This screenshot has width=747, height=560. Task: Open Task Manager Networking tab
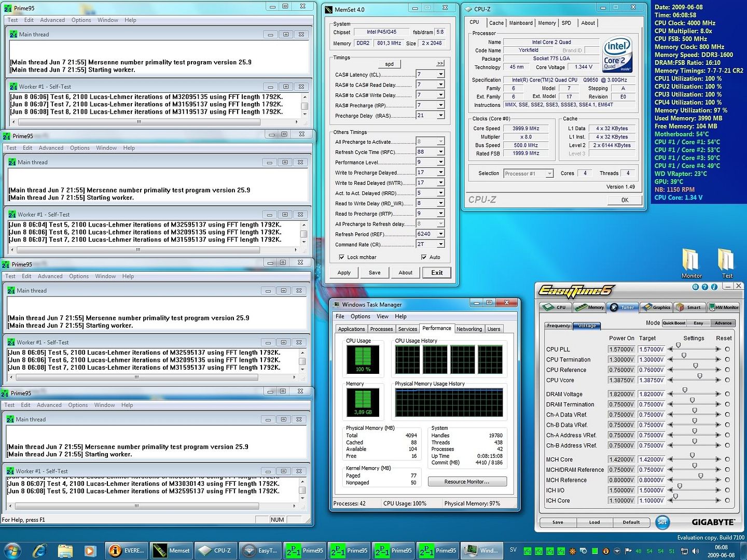[x=469, y=329]
